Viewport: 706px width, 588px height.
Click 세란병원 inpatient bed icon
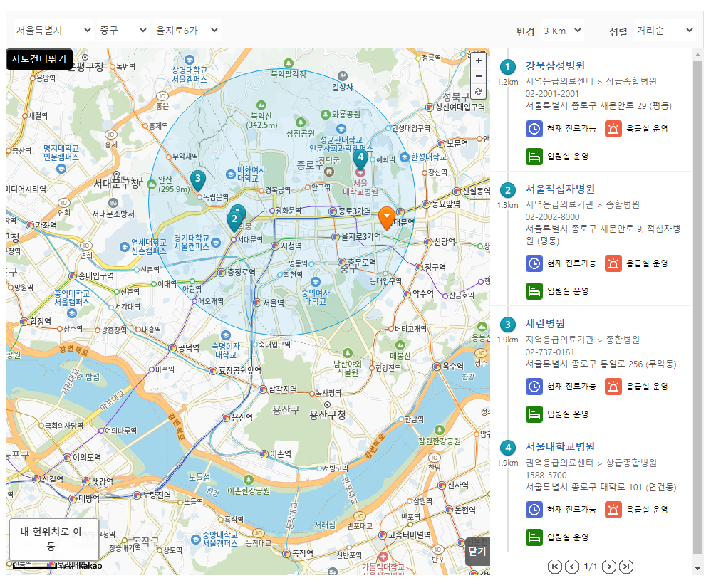tap(534, 414)
